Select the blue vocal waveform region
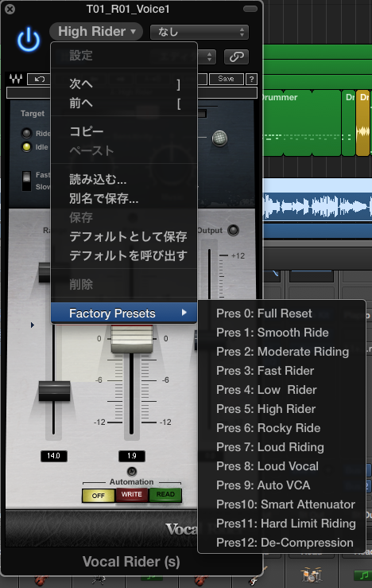Screen dimensions: 372x588 click(x=317, y=206)
